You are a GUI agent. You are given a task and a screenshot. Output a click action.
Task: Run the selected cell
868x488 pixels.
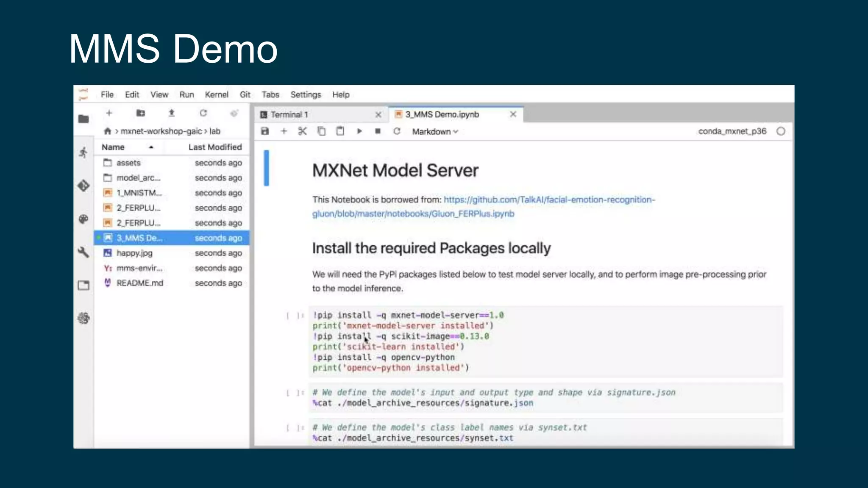[x=359, y=131]
